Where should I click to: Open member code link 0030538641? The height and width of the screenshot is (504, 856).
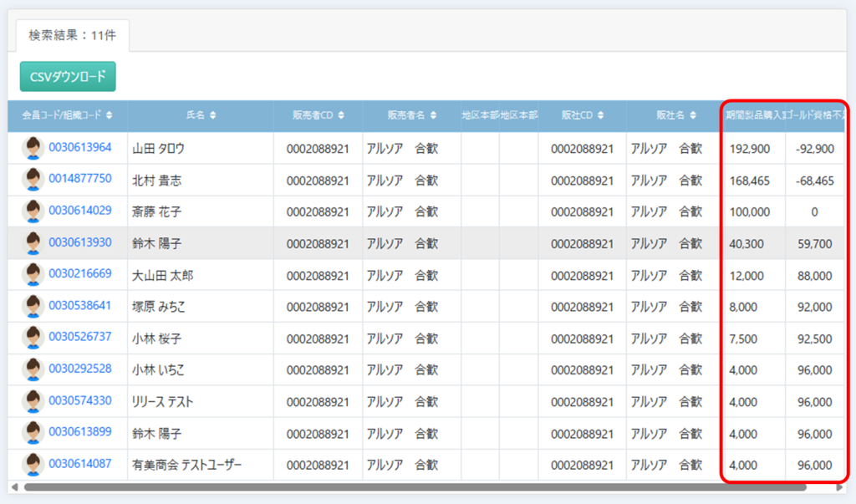coord(79,306)
